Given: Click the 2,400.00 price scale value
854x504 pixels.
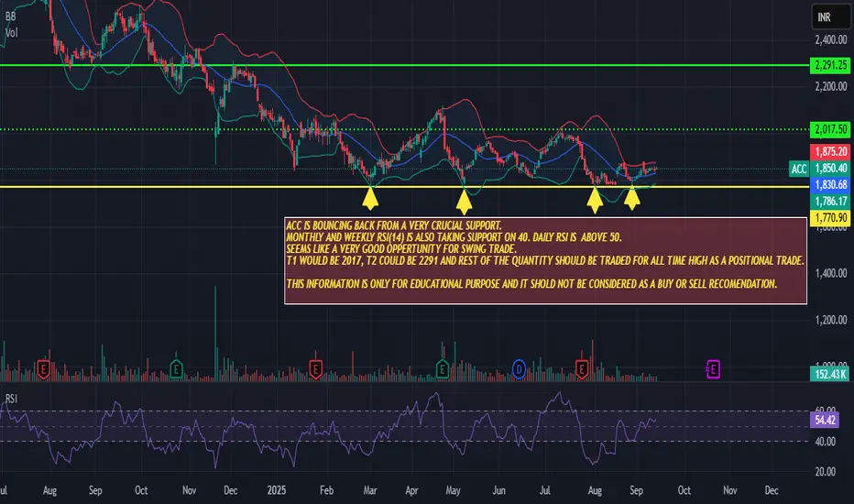Looking at the screenshot, I should coord(830,39).
